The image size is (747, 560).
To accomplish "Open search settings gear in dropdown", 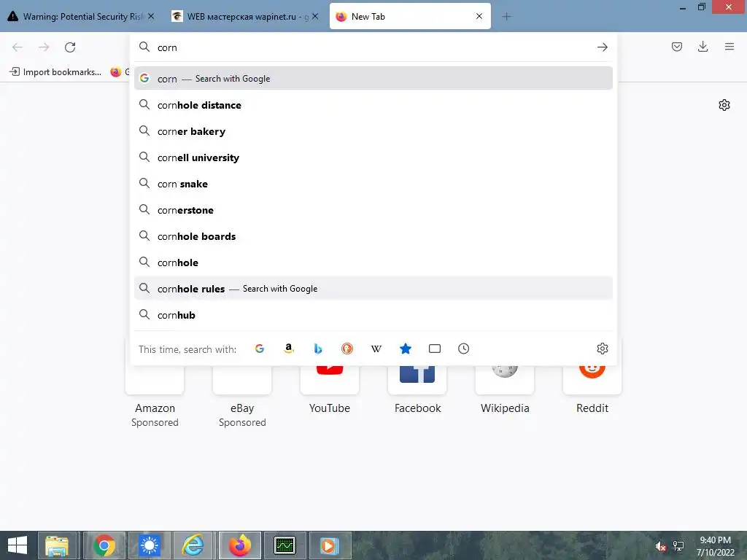I will [x=602, y=349].
